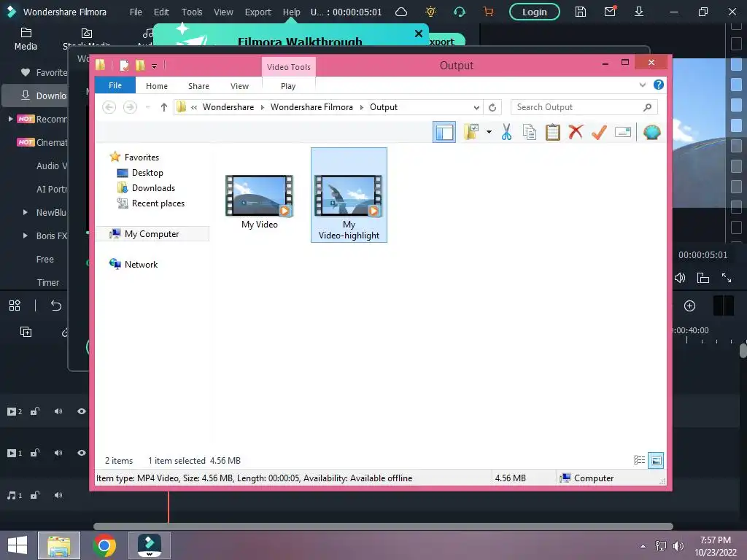Click the rename icon in Explorer toolbar
Image resolution: width=747 pixels, height=560 pixels.
pyautogui.click(x=623, y=132)
